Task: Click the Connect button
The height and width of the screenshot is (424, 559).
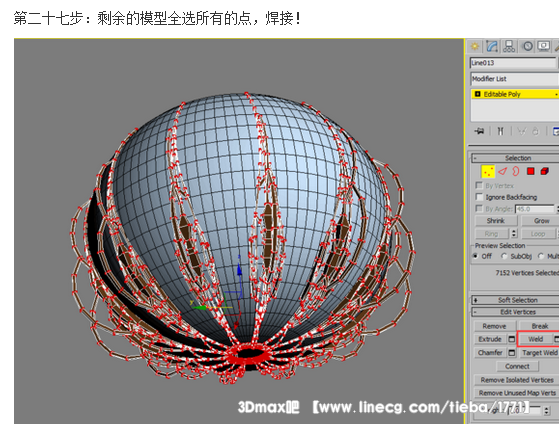Action: (x=517, y=366)
